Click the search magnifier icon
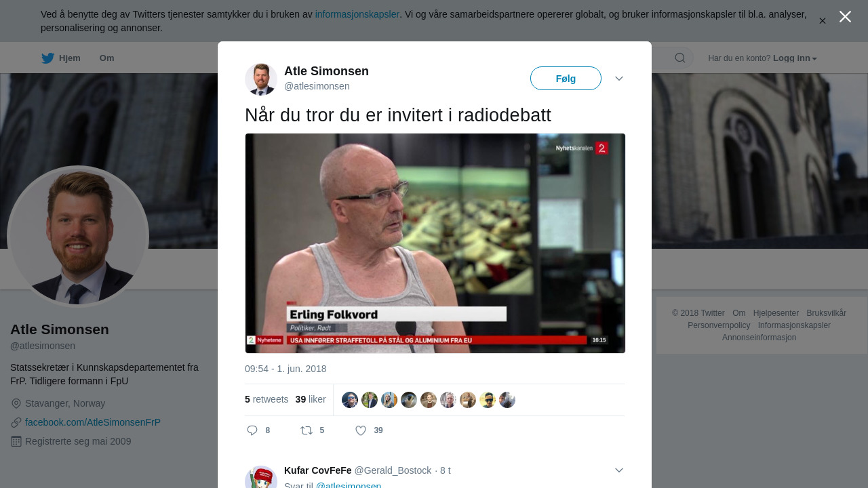The height and width of the screenshot is (488, 868). coord(680,58)
